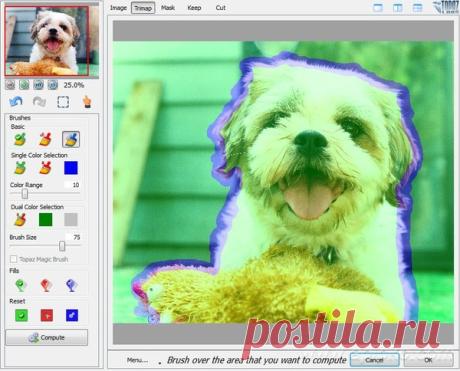Click the Color Range value field
The width and height of the screenshot is (460, 371).
[72, 185]
